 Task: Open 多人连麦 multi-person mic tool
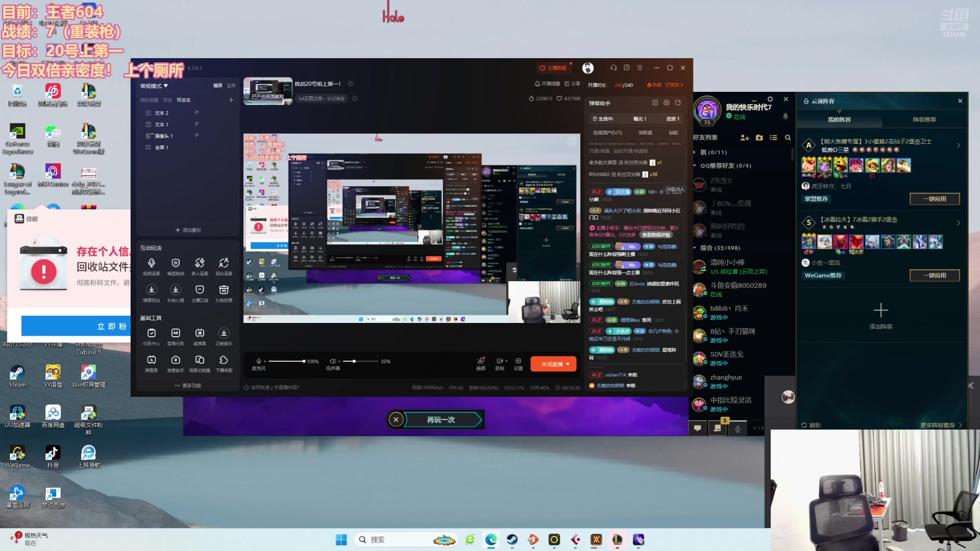tap(200, 266)
